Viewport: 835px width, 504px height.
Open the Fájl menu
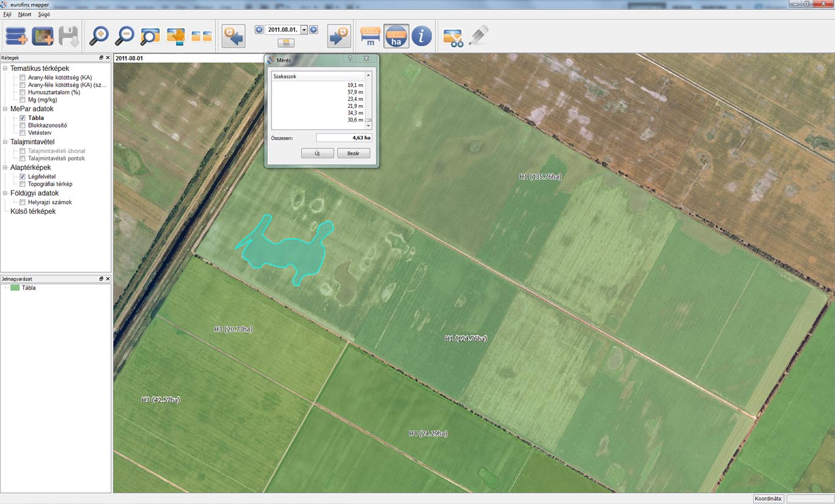tap(7, 14)
